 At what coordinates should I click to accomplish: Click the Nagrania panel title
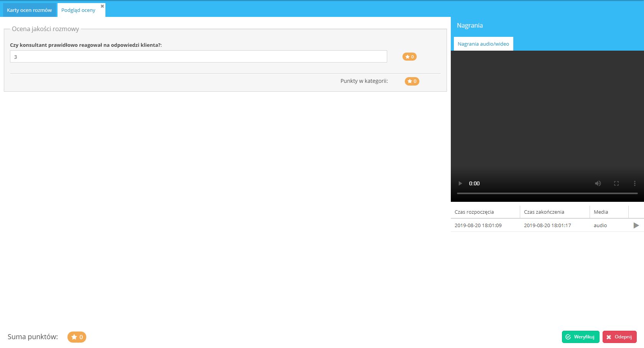(x=470, y=25)
